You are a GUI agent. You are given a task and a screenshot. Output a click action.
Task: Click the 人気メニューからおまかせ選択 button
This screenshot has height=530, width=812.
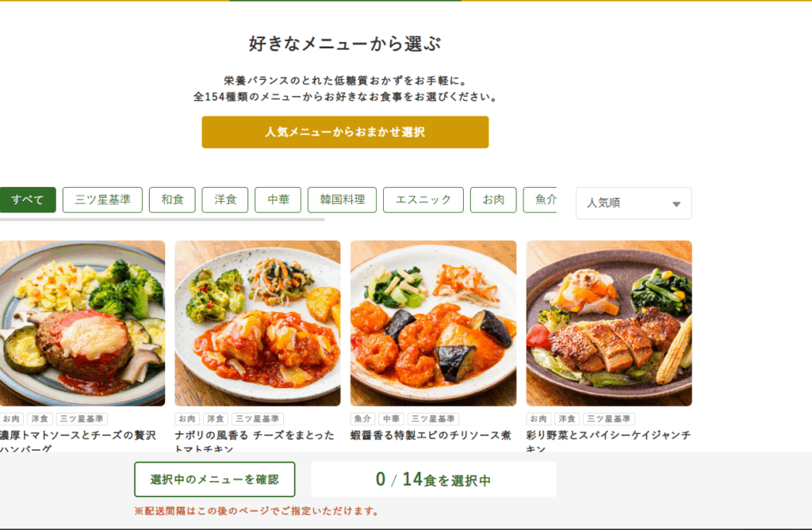[345, 132]
